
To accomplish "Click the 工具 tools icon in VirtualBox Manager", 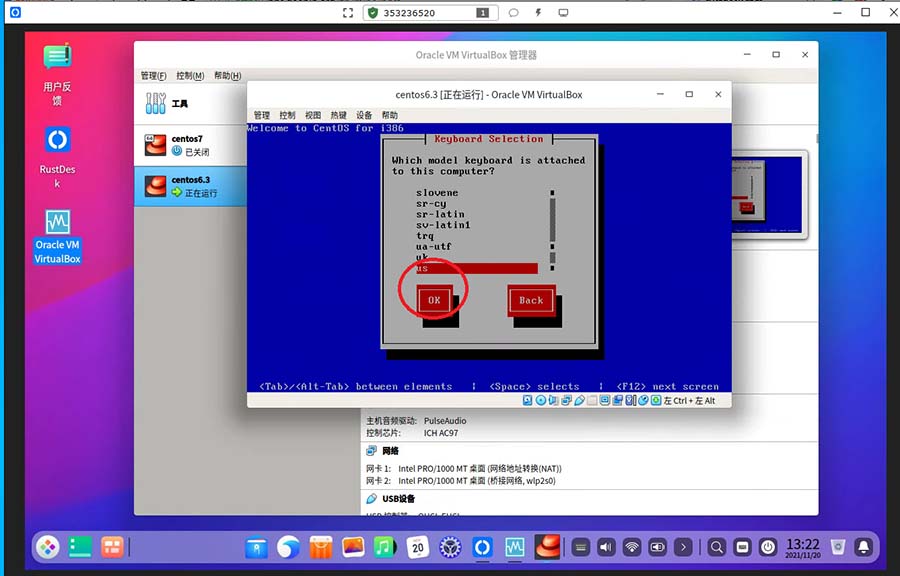I will tap(156, 103).
